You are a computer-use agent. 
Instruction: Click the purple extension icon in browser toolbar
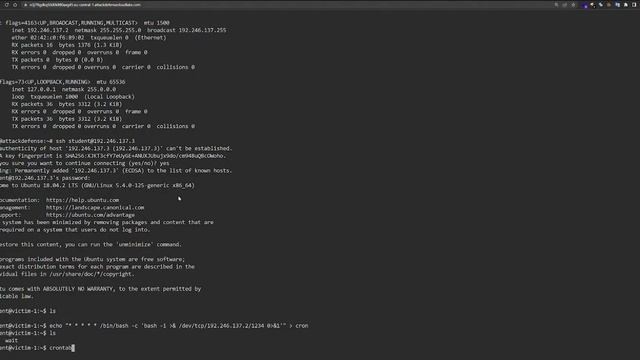584,5
